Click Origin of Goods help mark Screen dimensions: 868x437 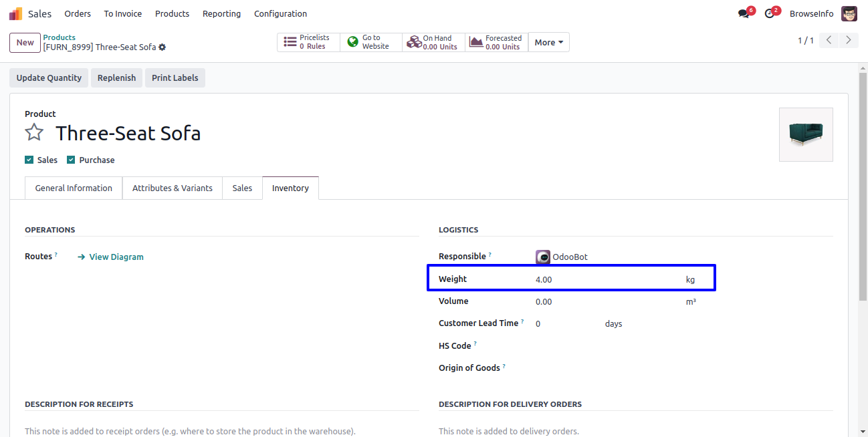[x=504, y=366]
